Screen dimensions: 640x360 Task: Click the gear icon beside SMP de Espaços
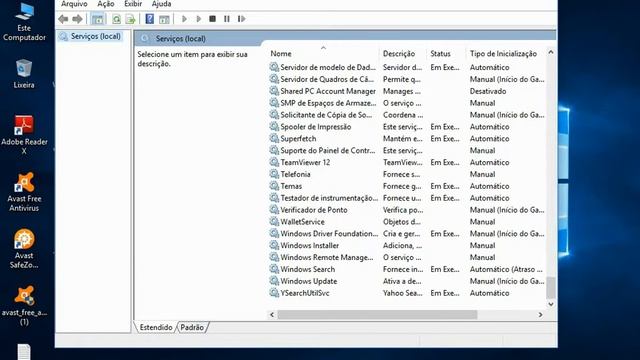(x=274, y=103)
